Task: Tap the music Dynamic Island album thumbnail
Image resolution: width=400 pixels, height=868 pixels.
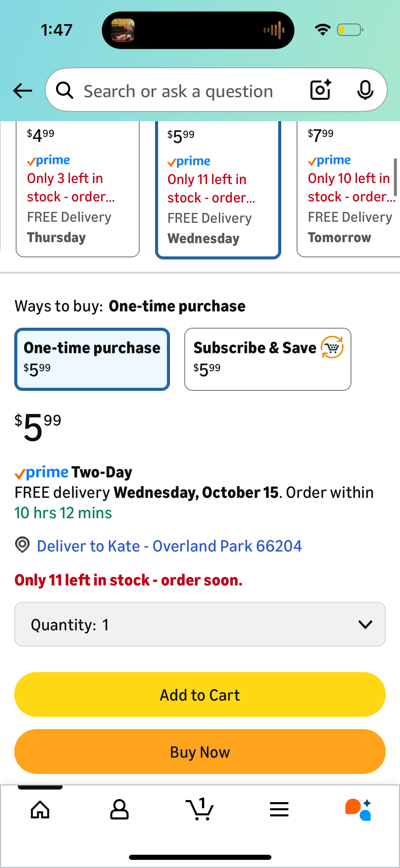Action: pos(123,30)
